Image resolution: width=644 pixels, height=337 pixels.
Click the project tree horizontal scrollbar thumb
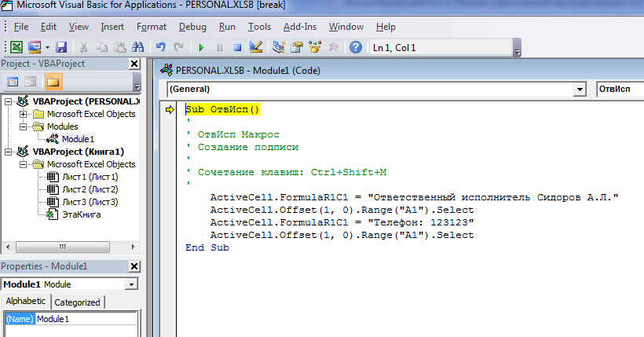(x=63, y=247)
